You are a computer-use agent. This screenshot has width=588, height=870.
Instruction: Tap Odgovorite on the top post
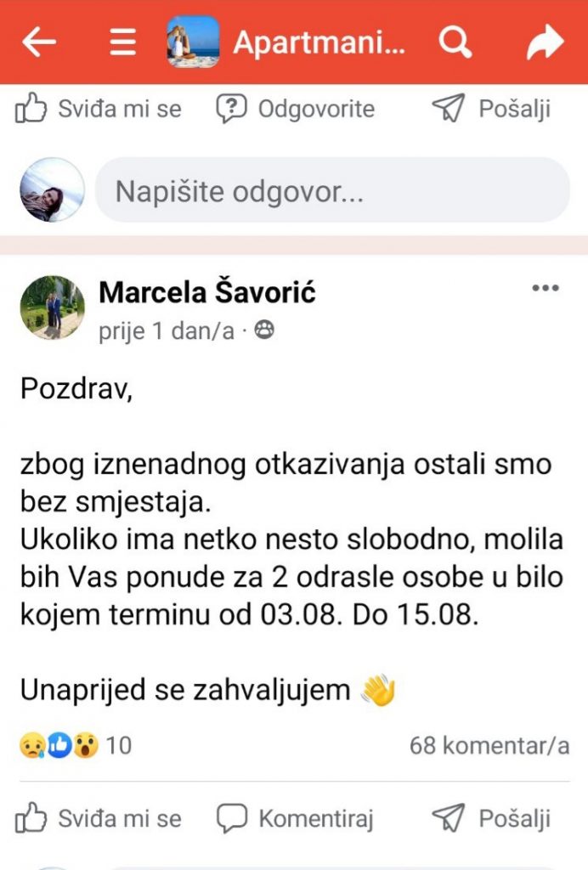(x=294, y=109)
